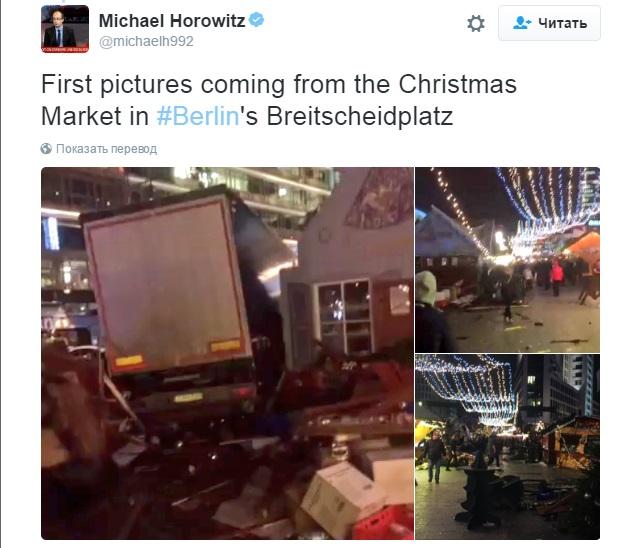Open the bottom-right market stalls photo
Screen dimensions: 617x548
[x=508, y=447]
